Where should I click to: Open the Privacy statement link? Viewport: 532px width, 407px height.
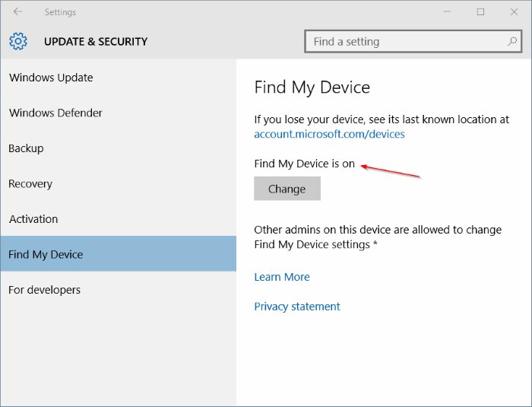(x=297, y=307)
